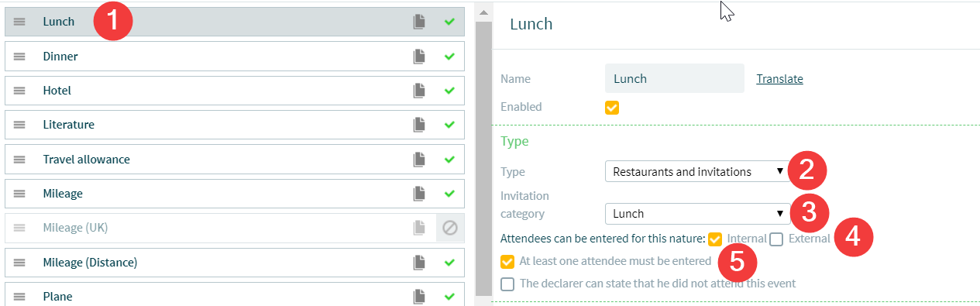980x306 pixels.
Task: Click the list scrollbar up arrow
Action: pyautogui.click(x=483, y=13)
